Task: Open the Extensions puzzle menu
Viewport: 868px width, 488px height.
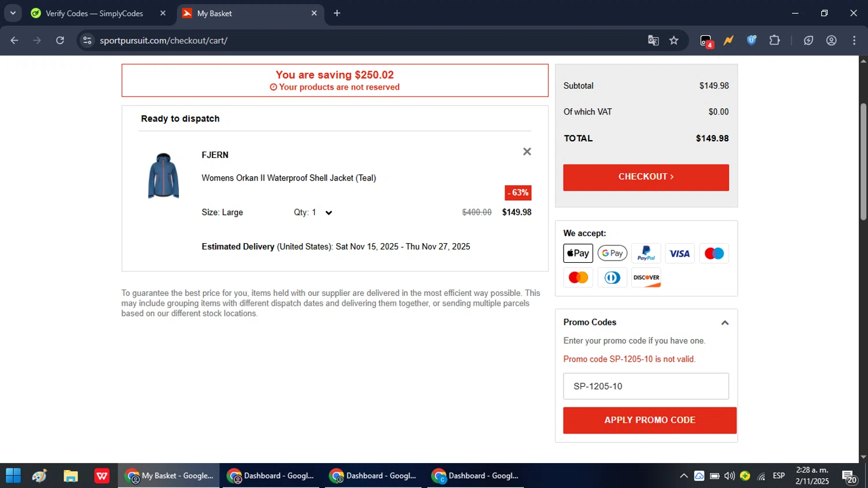Action: point(774,41)
